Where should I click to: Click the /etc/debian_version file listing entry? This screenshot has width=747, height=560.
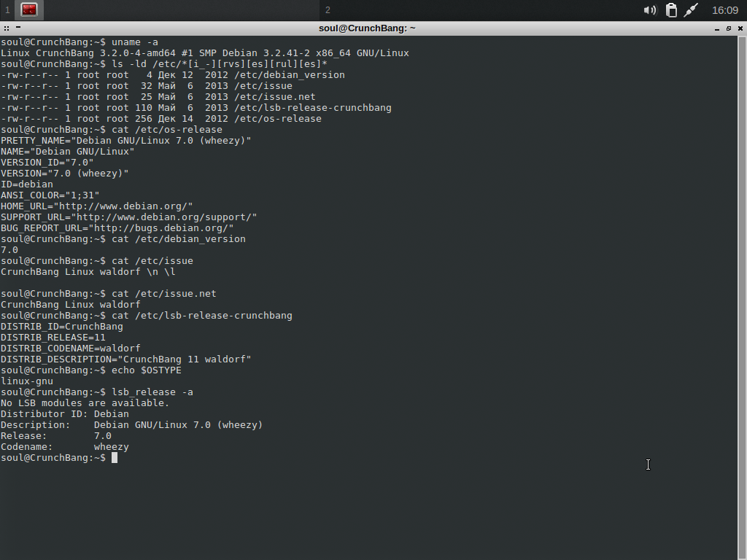tap(289, 75)
